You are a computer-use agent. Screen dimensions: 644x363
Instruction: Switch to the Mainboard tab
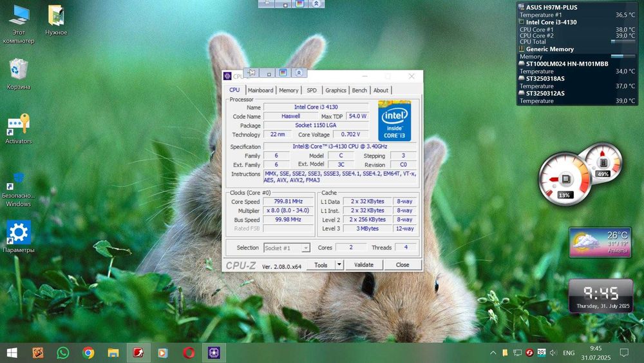(x=260, y=90)
